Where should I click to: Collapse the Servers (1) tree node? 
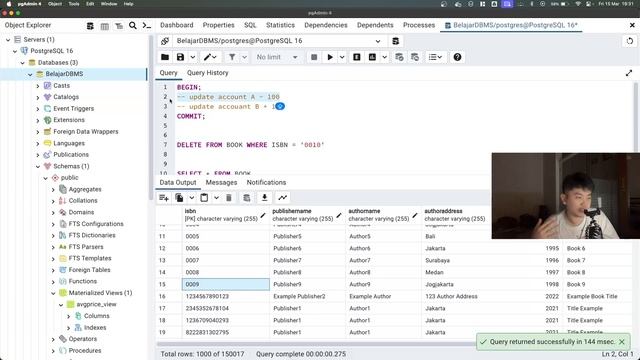[8, 40]
